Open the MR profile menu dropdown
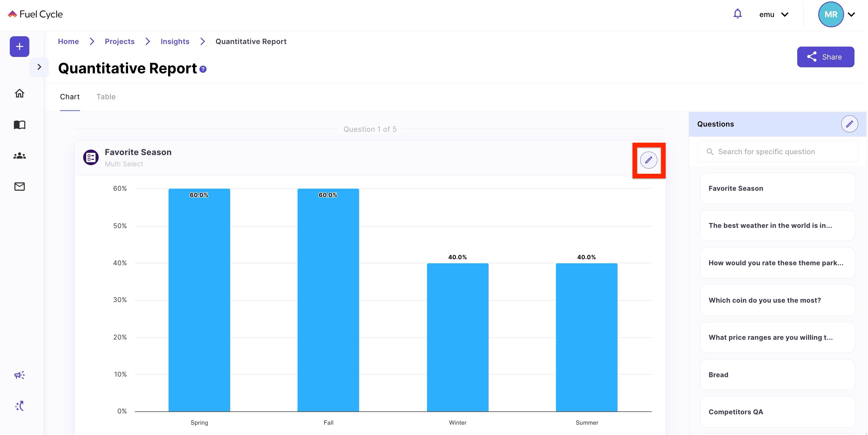 tap(851, 14)
